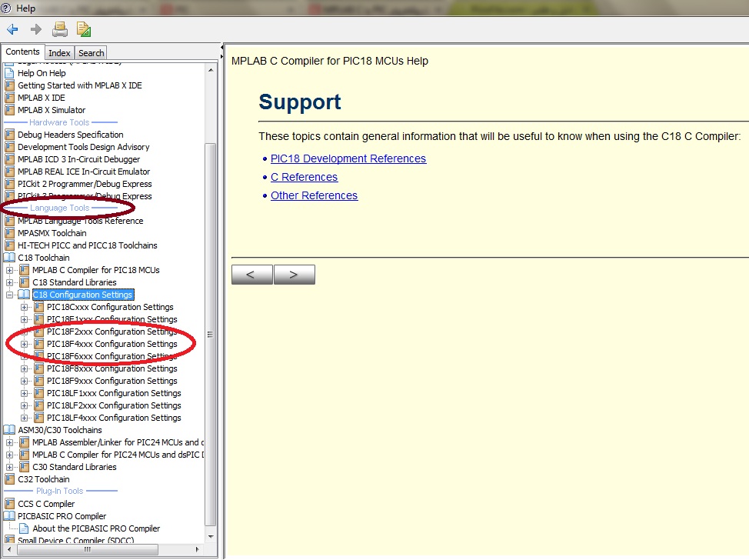Click the right arrow of the horizontal scrollbar
This screenshot has height=560, width=749.
pos(198,550)
